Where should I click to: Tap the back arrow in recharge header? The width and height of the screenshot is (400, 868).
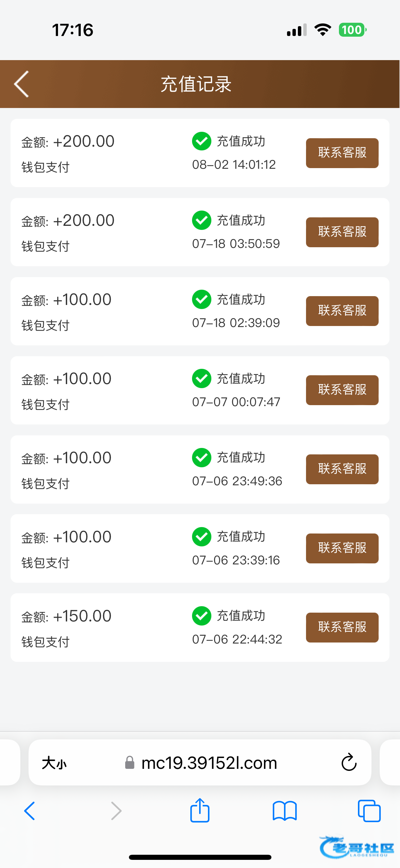[x=22, y=84]
